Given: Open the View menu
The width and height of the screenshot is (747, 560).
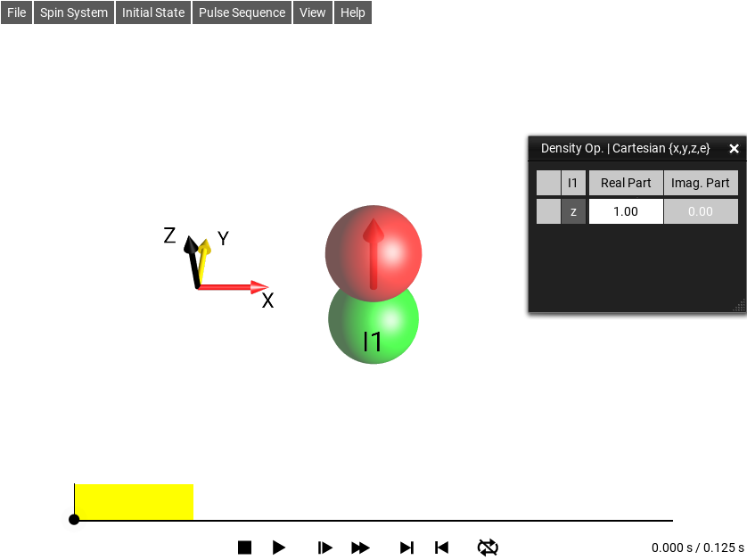Looking at the screenshot, I should tap(313, 12).
